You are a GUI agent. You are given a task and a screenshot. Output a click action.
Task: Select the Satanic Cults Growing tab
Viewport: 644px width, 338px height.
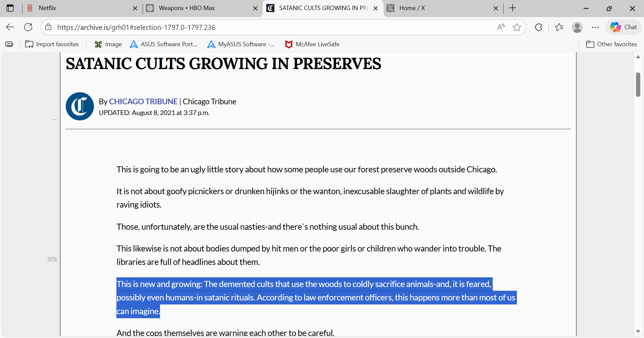click(x=323, y=8)
